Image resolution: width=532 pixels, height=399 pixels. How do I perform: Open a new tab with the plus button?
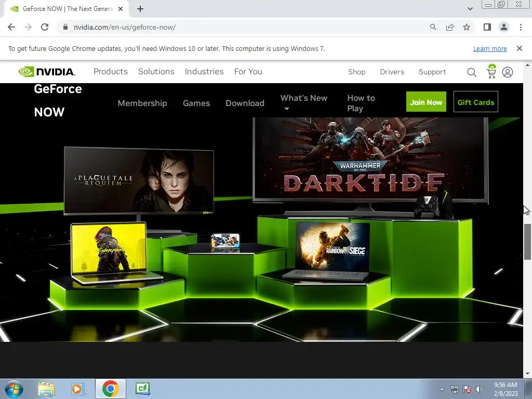pos(140,9)
